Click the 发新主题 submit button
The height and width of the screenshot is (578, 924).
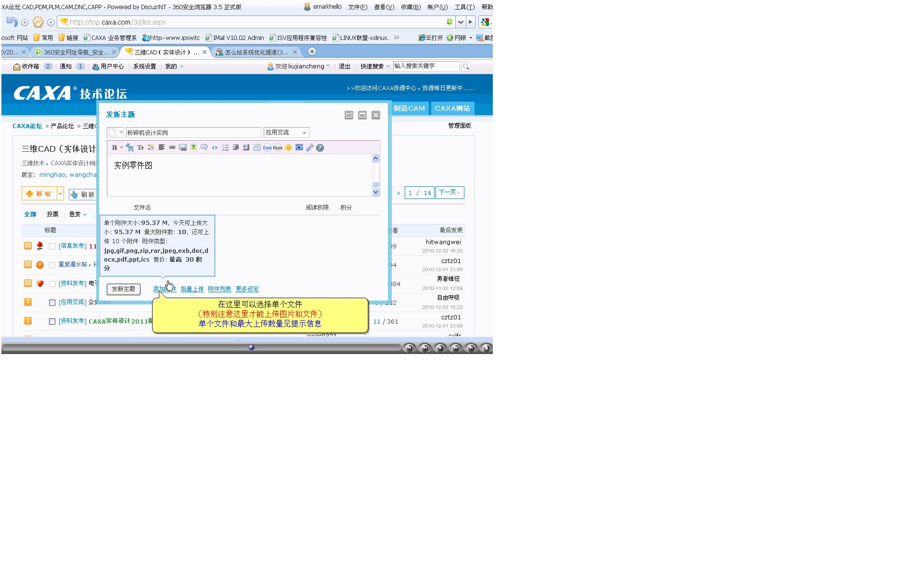pos(123,289)
